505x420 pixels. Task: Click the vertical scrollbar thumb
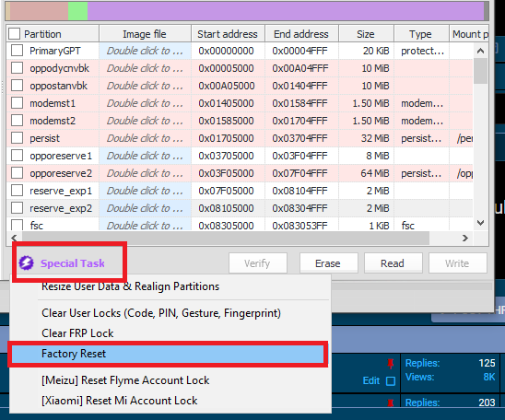480,71
